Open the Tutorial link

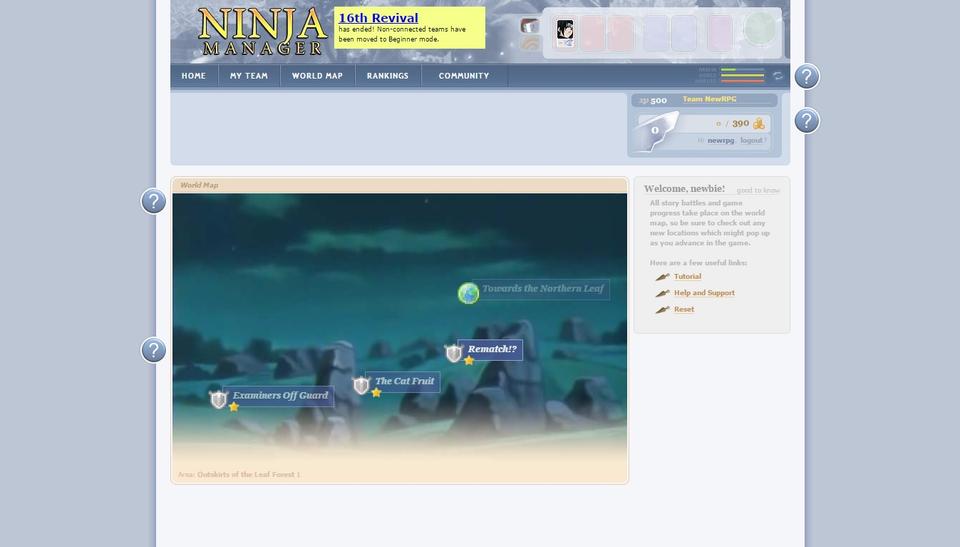pos(687,277)
